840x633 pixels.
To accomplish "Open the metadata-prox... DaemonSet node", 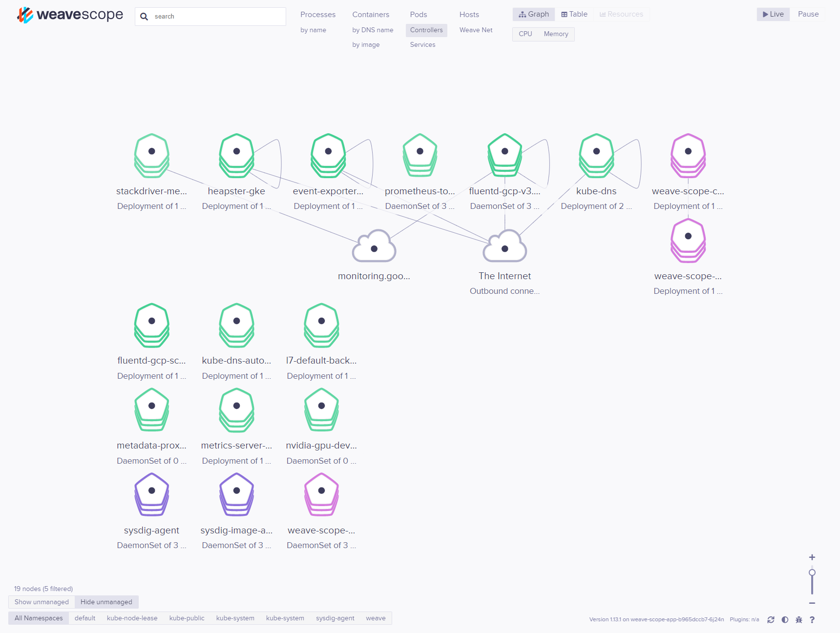I will [151, 410].
